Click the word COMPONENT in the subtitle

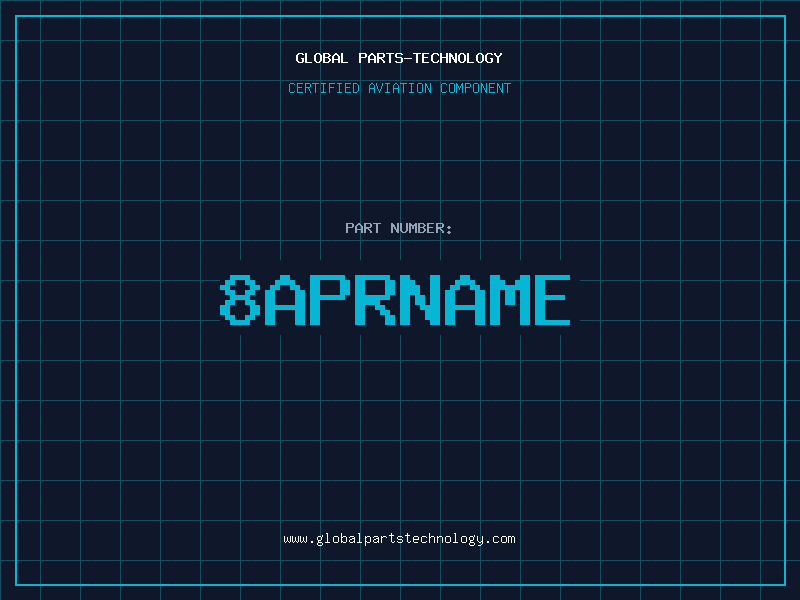476,88
